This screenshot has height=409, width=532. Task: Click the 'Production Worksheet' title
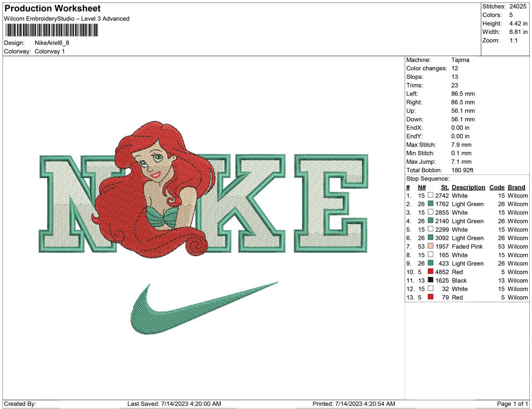click(53, 9)
